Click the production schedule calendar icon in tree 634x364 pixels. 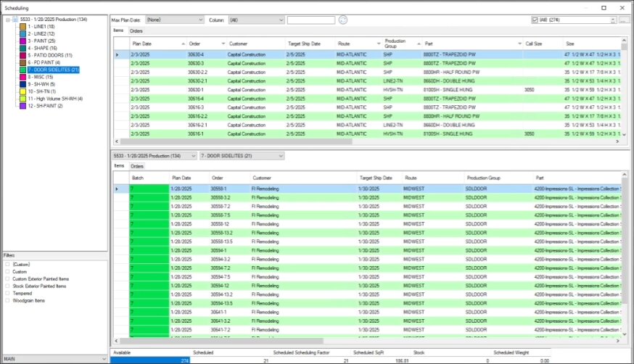(x=15, y=20)
